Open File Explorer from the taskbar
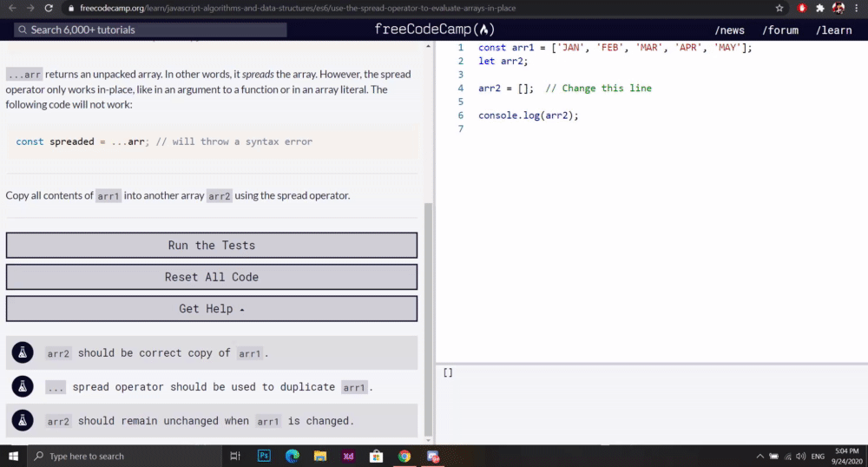Image resolution: width=868 pixels, height=467 pixels. point(320,456)
